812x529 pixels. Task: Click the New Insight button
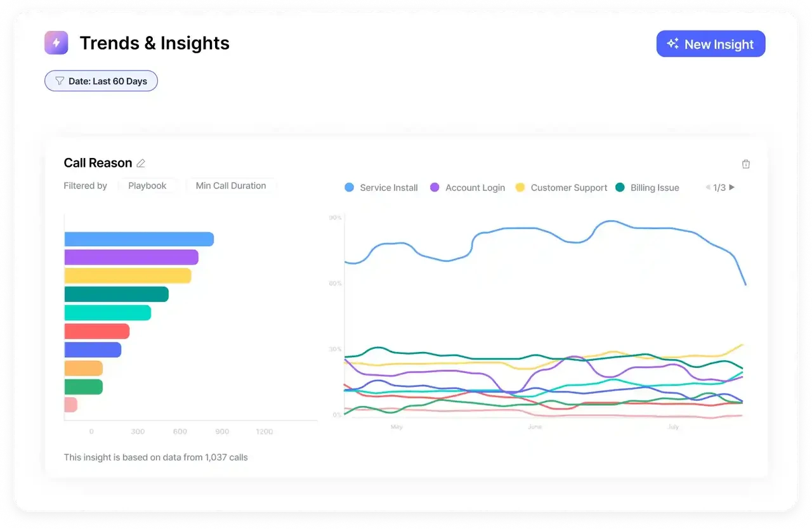(x=710, y=44)
